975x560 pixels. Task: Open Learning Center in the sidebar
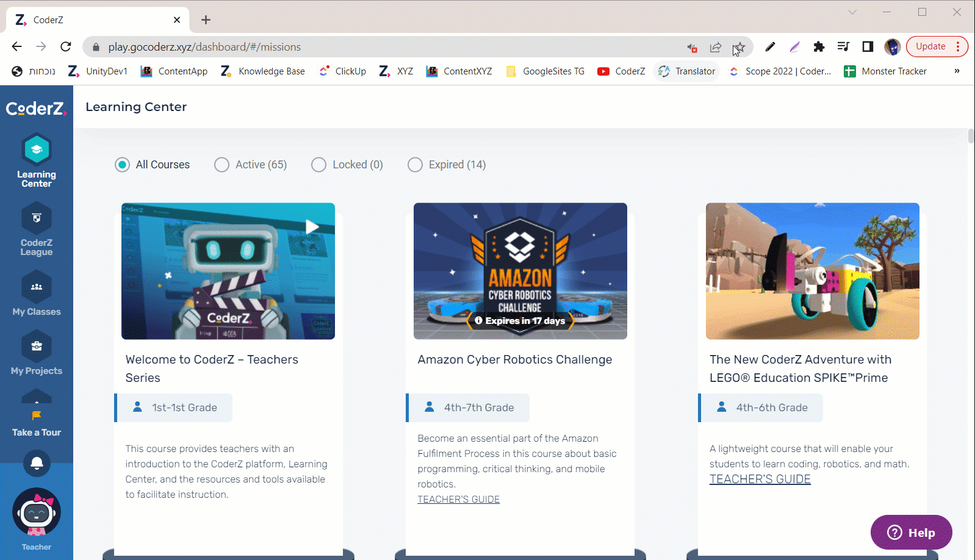(x=37, y=161)
